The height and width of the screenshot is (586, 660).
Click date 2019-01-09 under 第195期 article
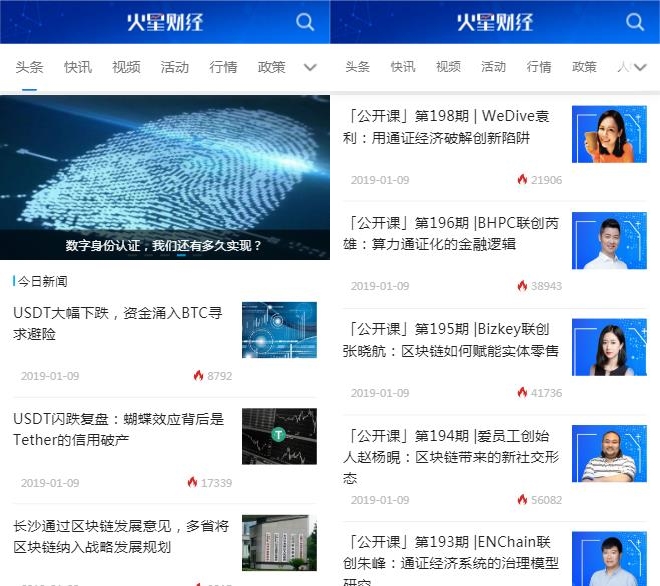[380, 393]
